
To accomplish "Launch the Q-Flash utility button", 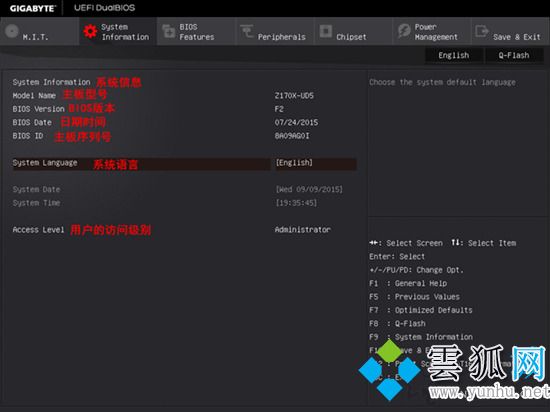I will (514, 55).
